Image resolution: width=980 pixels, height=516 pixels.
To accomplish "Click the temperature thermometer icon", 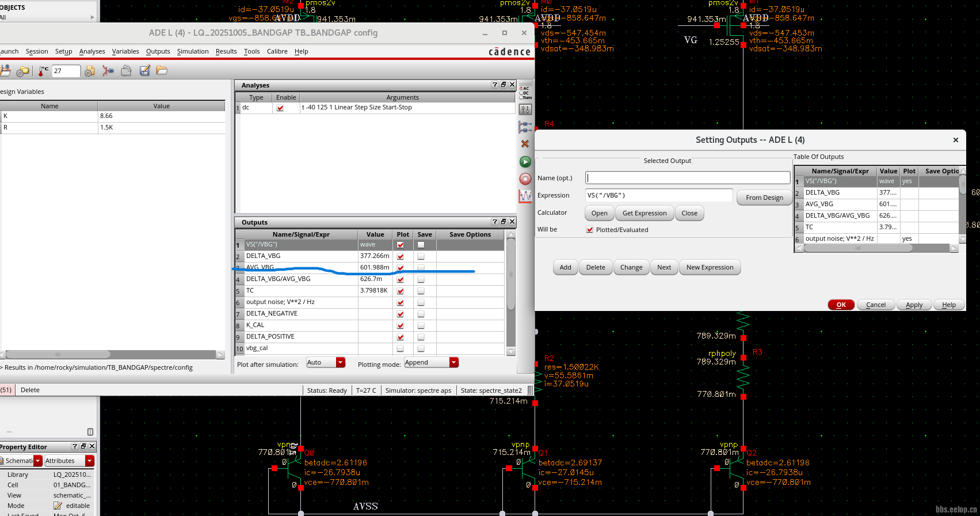I will (x=43, y=71).
